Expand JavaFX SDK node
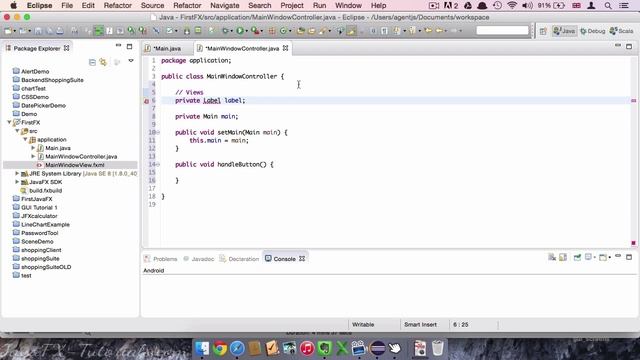This screenshot has width=640, height=360. pos(17,182)
